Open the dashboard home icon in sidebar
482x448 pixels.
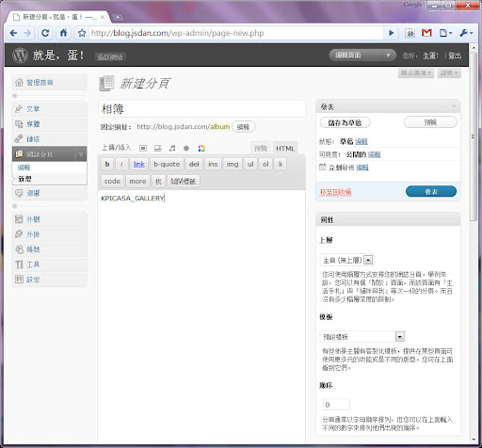[x=19, y=83]
